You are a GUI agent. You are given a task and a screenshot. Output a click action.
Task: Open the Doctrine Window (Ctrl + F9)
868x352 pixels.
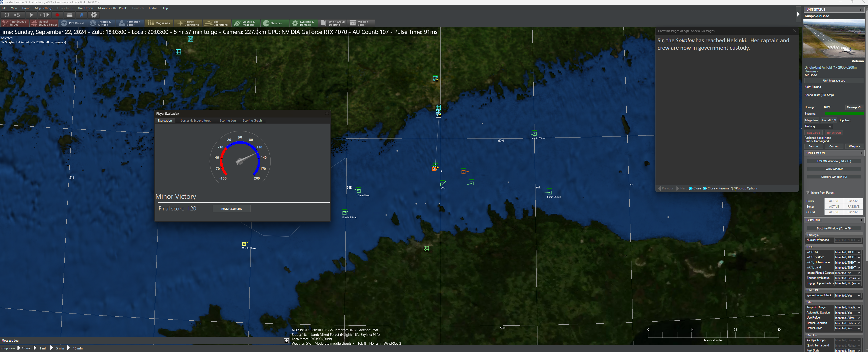pos(834,228)
